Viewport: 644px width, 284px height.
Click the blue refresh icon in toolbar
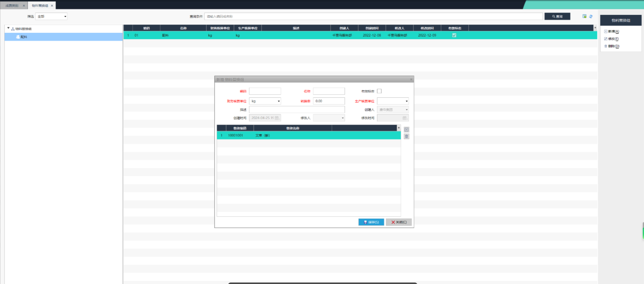click(x=591, y=16)
